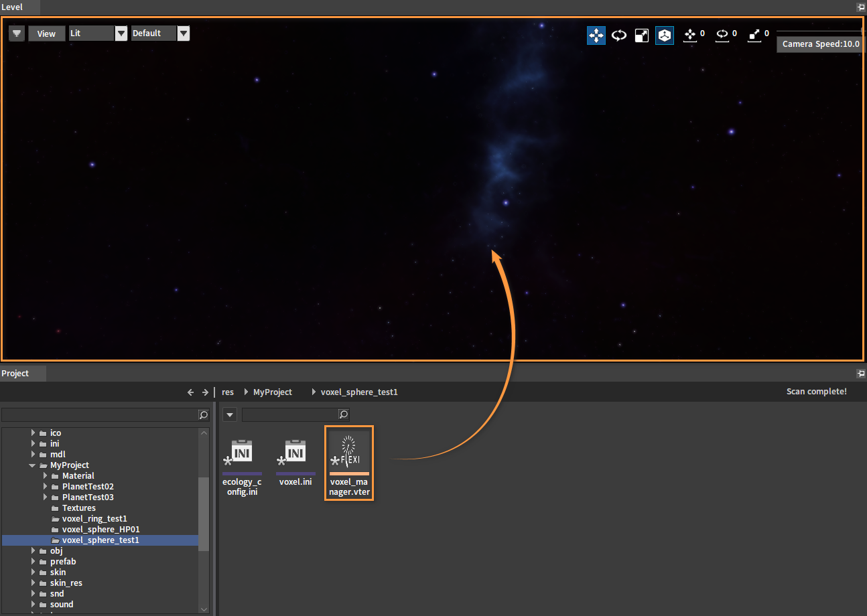Select the Scale transform tool

click(642, 35)
